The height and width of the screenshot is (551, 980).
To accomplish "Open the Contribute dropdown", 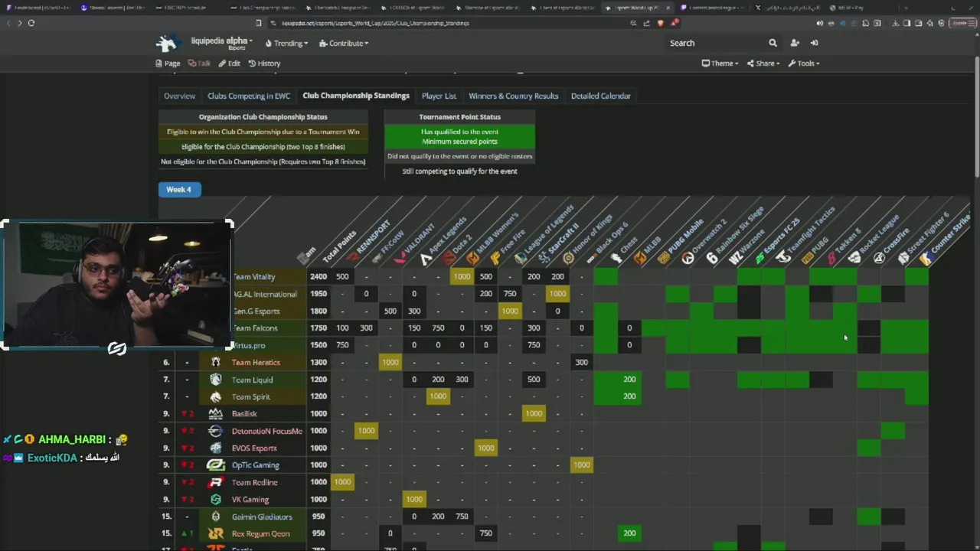I will [x=344, y=43].
